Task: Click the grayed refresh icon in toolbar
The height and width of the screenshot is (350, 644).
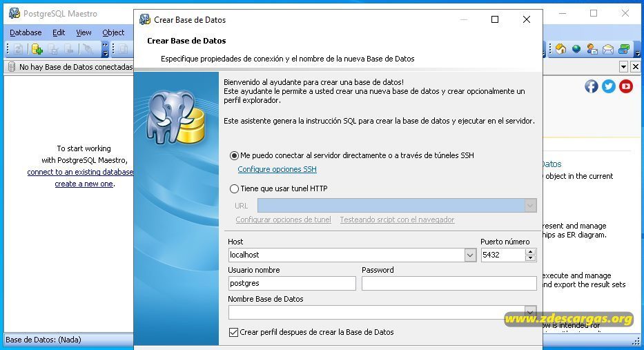Action: [x=18, y=49]
